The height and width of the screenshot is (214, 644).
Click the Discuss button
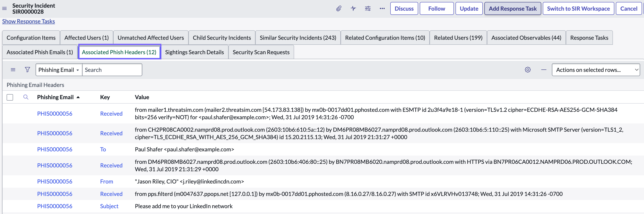coord(404,9)
